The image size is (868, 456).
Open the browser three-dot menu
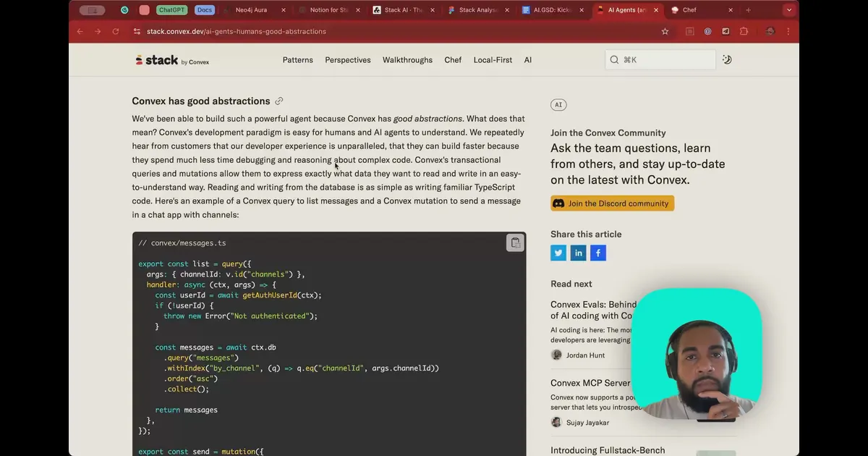click(x=788, y=31)
